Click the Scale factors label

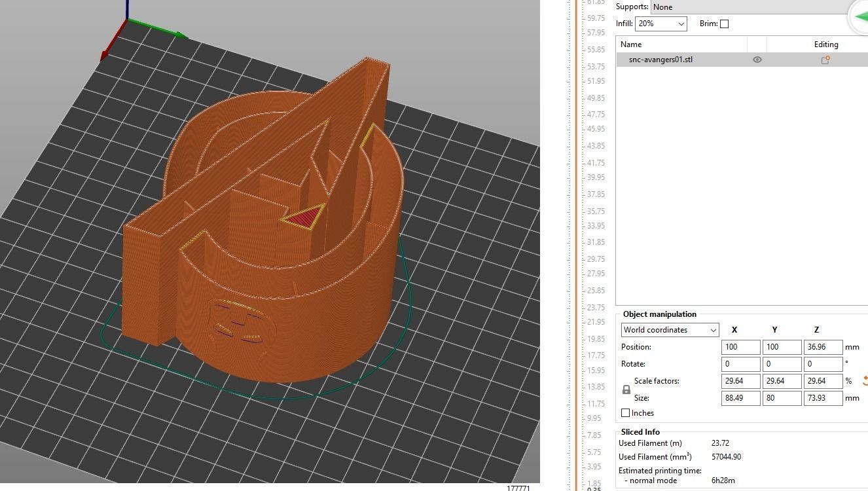coord(657,381)
